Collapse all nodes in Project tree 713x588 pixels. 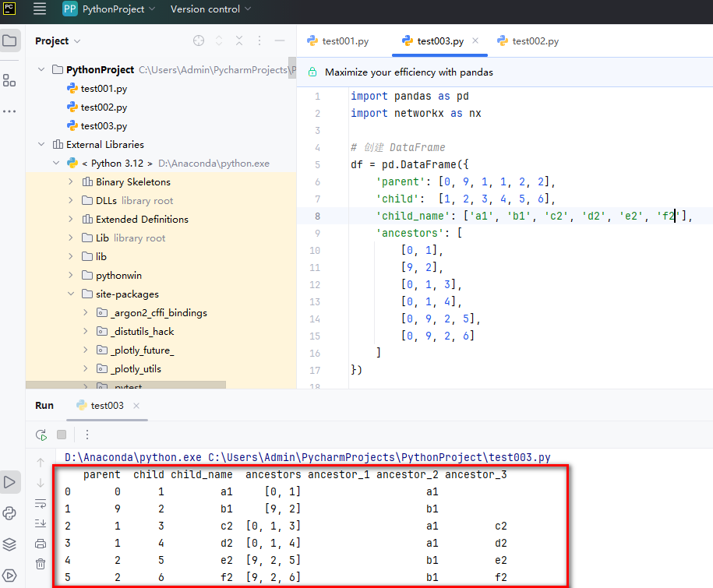(x=239, y=40)
